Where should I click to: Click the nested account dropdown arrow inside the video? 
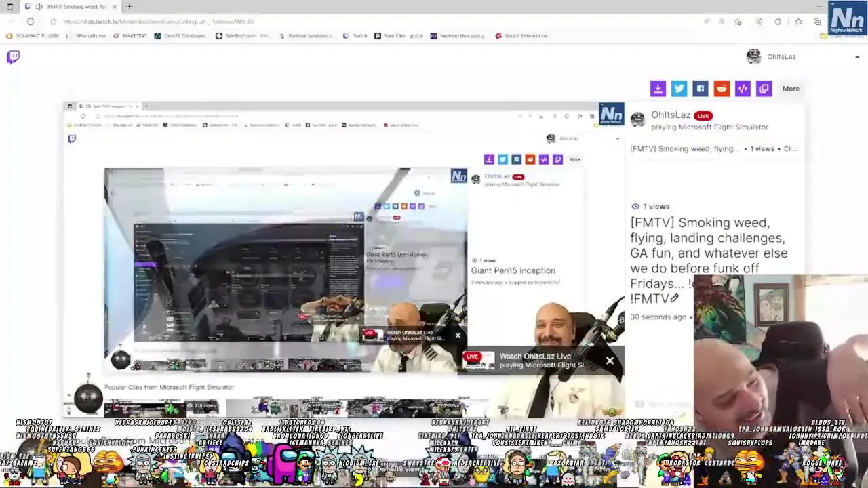click(x=617, y=139)
